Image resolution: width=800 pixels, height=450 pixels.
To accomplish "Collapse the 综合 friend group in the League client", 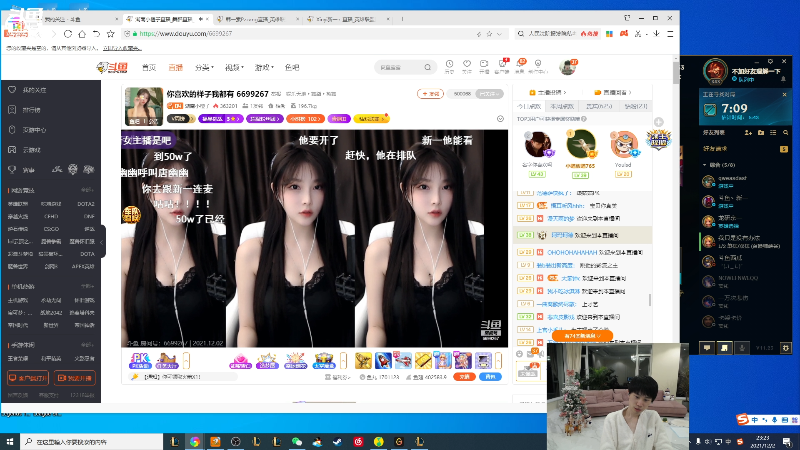I will coord(705,165).
